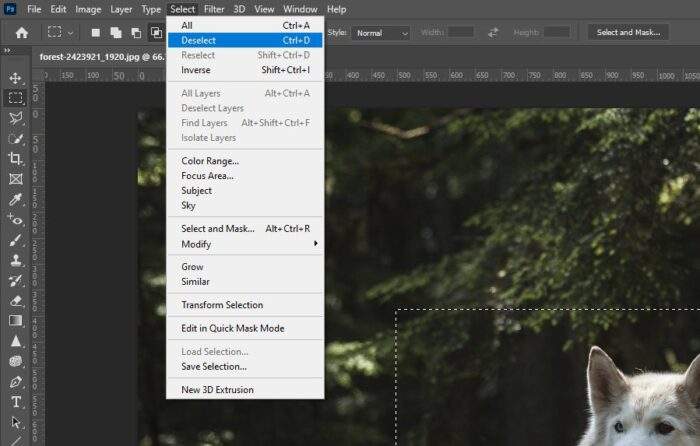
Task: Choose Inverse from the Select menu
Action: click(245, 70)
